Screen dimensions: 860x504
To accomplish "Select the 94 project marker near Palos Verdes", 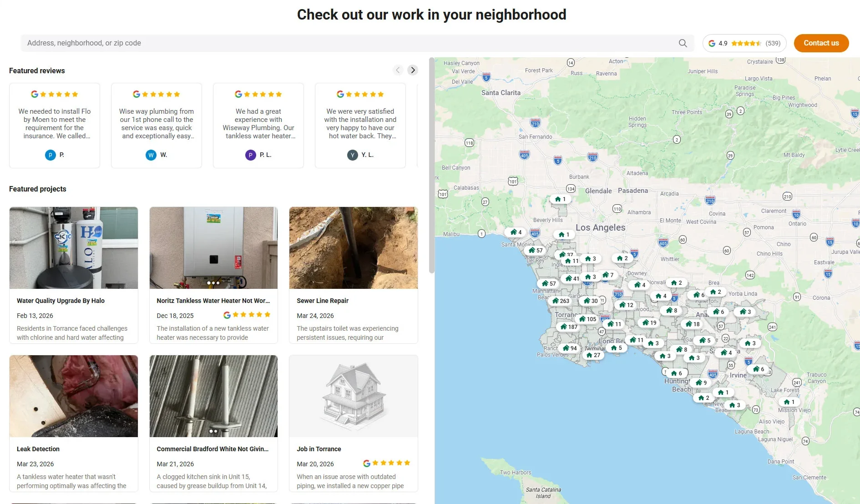I will (568, 348).
